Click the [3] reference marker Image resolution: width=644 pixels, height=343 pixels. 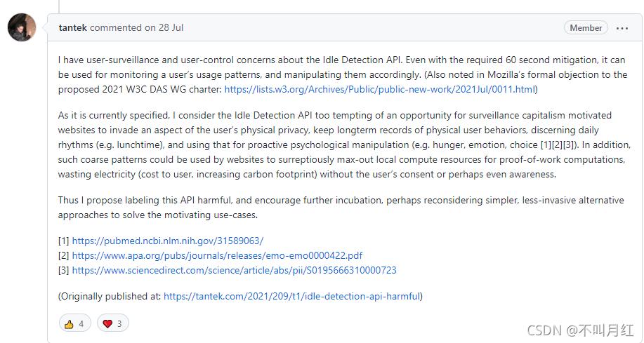[63, 270]
